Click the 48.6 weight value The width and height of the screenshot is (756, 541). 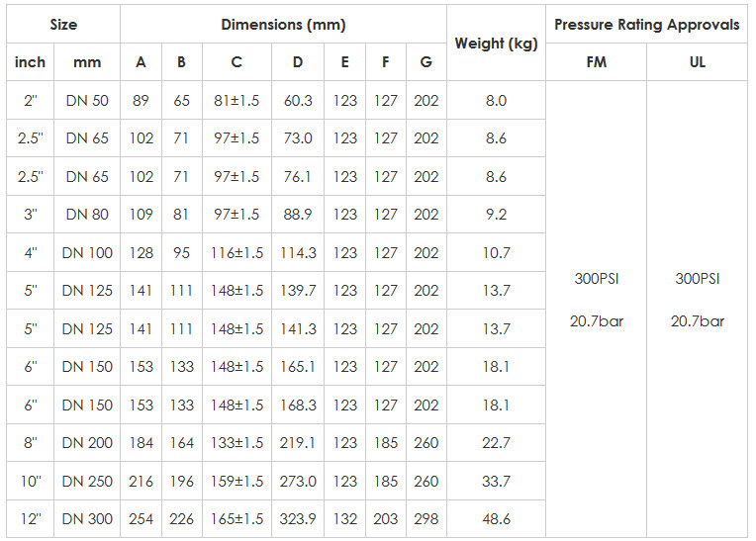[x=496, y=519]
